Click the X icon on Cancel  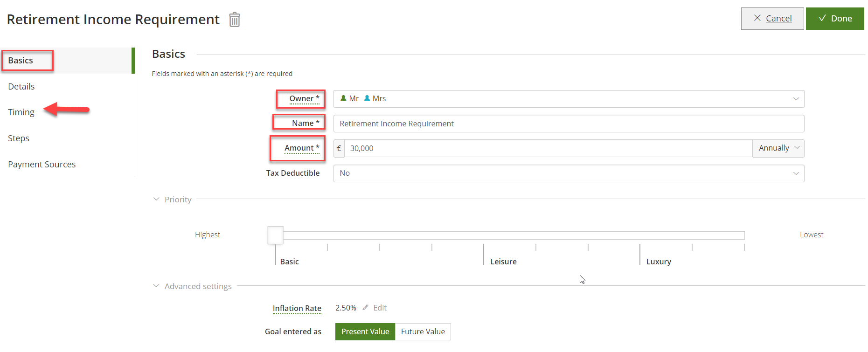(x=757, y=18)
